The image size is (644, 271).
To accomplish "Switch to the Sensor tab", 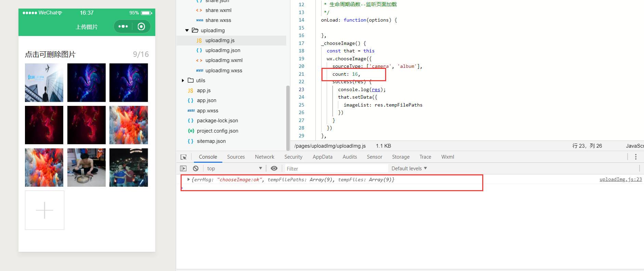I will 374,157.
